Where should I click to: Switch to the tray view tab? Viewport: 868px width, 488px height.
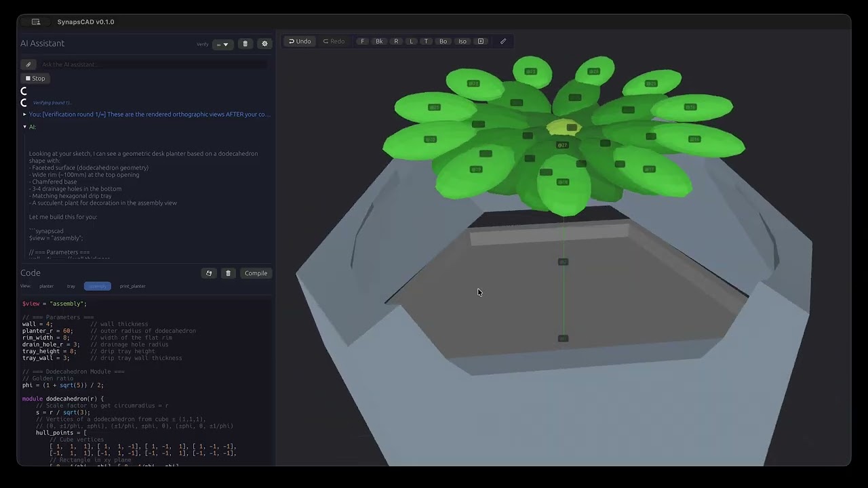pyautogui.click(x=71, y=286)
